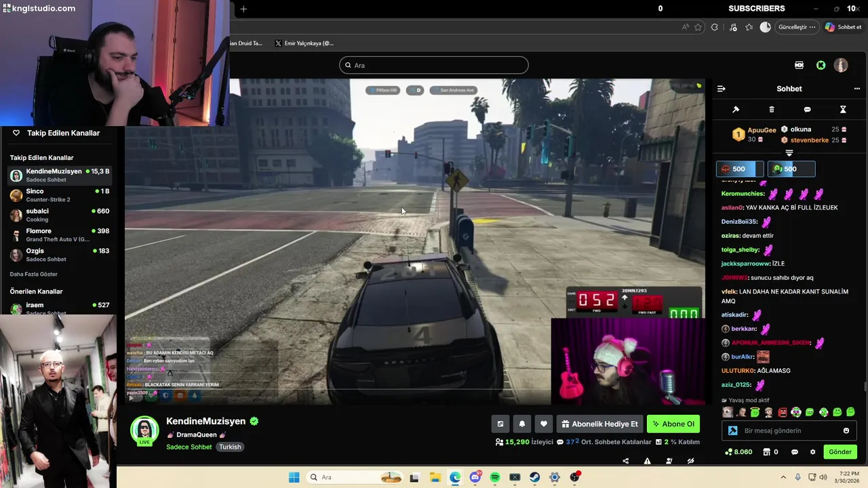The image size is (868, 488).
Task: Click Takip Edilen Kanallar heart header
Action: point(57,133)
